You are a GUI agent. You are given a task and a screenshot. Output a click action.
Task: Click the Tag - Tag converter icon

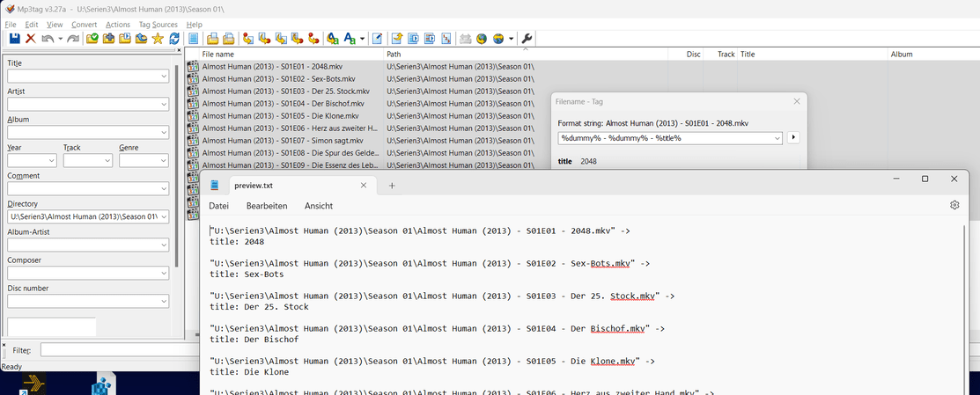(x=313, y=39)
